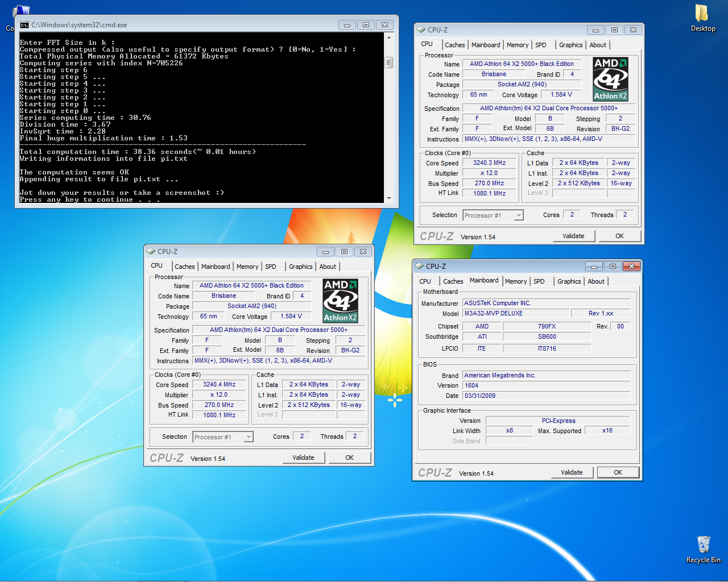Select SPD tab in top-right CPU-Z window
Screen dimensions: 728x582
point(541,45)
